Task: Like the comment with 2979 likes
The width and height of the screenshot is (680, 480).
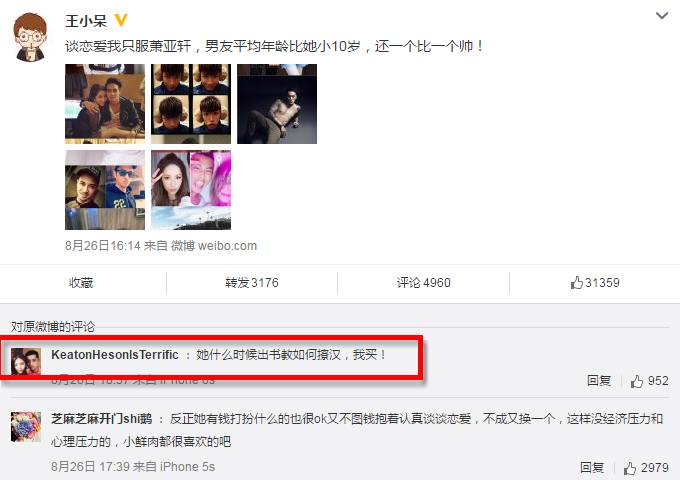Action: (646, 467)
